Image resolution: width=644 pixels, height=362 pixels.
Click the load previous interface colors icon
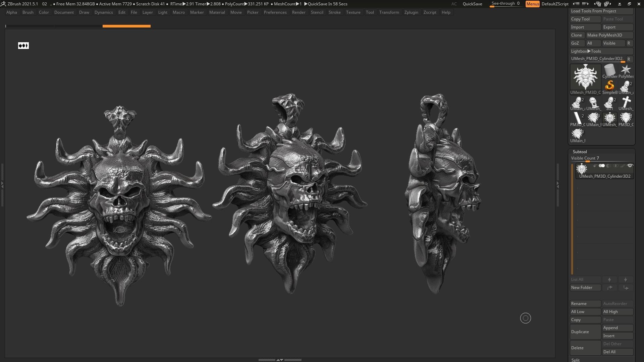pos(576,4)
